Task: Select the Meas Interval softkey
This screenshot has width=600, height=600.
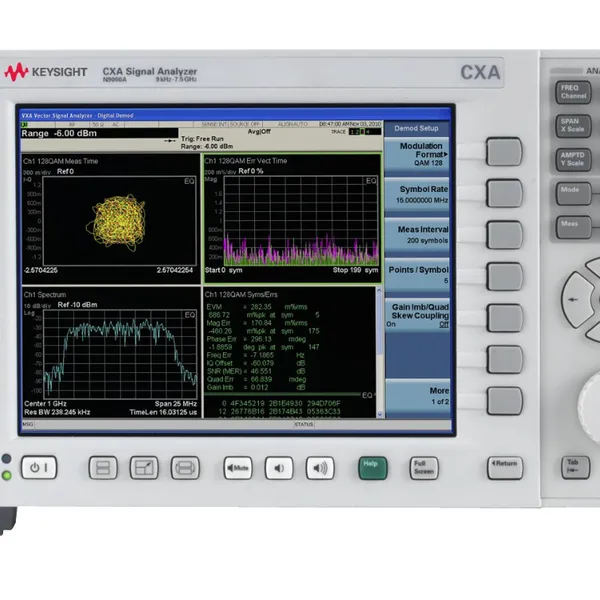Action: (417, 235)
